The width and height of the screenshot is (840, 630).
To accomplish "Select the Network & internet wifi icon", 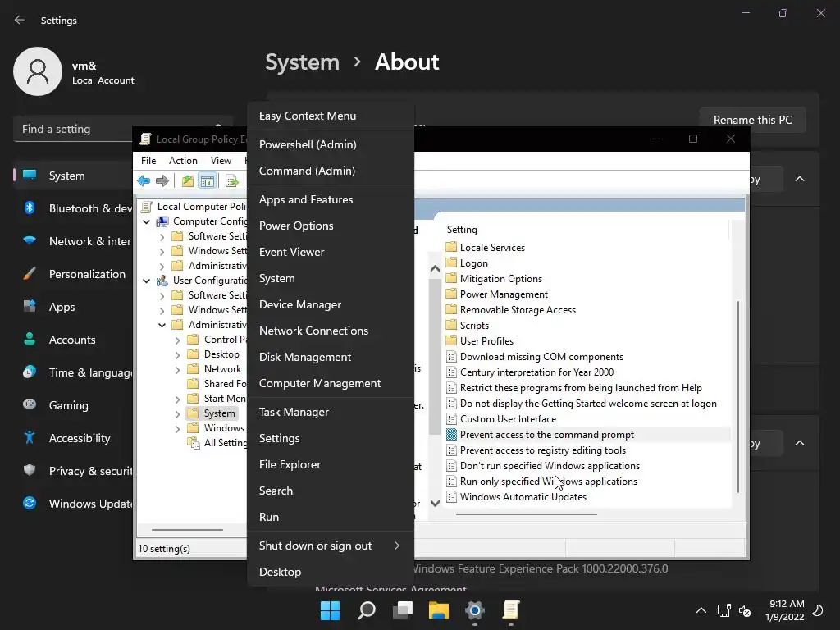I will click(30, 240).
